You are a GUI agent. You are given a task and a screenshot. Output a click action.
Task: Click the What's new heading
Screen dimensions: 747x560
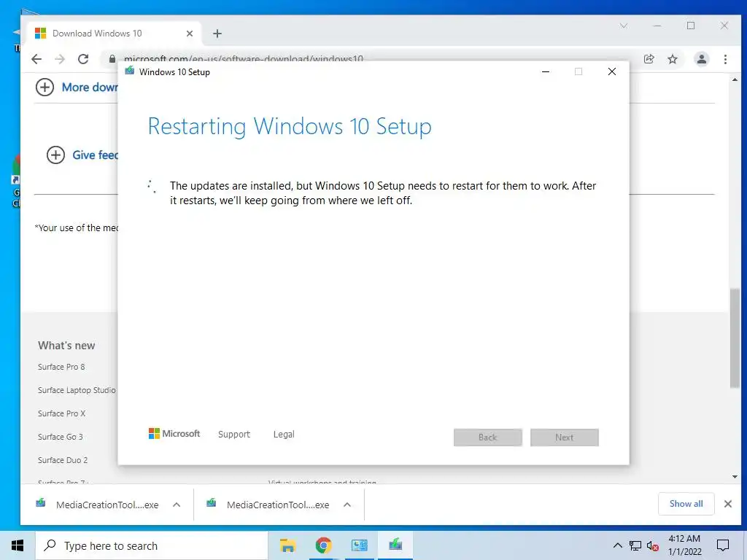click(x=66, y=345)
